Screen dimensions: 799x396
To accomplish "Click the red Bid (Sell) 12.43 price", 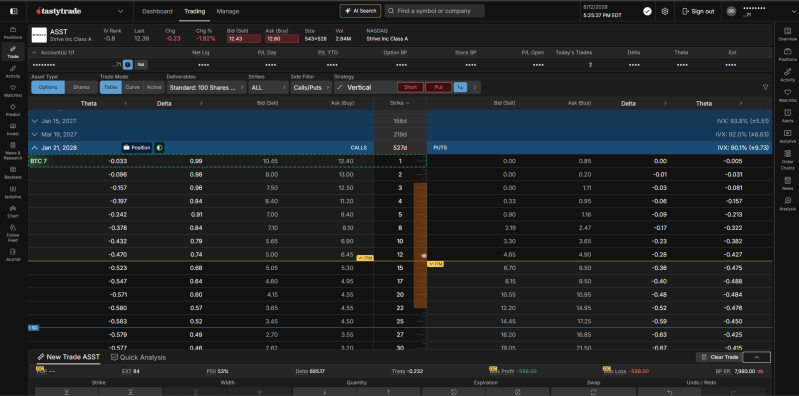I will click(244, 39).
